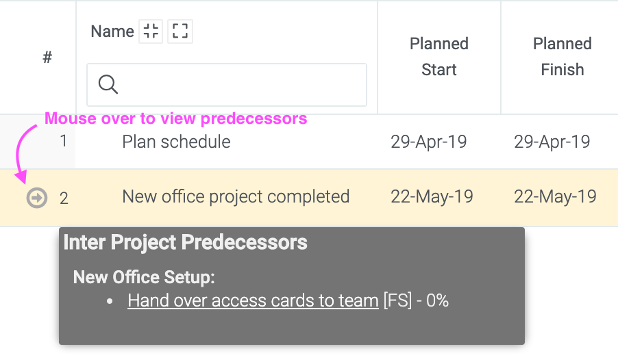The image size is (618, 364).
Task: Click the magnifier icon in search box
Action: [x=108, y=84]
